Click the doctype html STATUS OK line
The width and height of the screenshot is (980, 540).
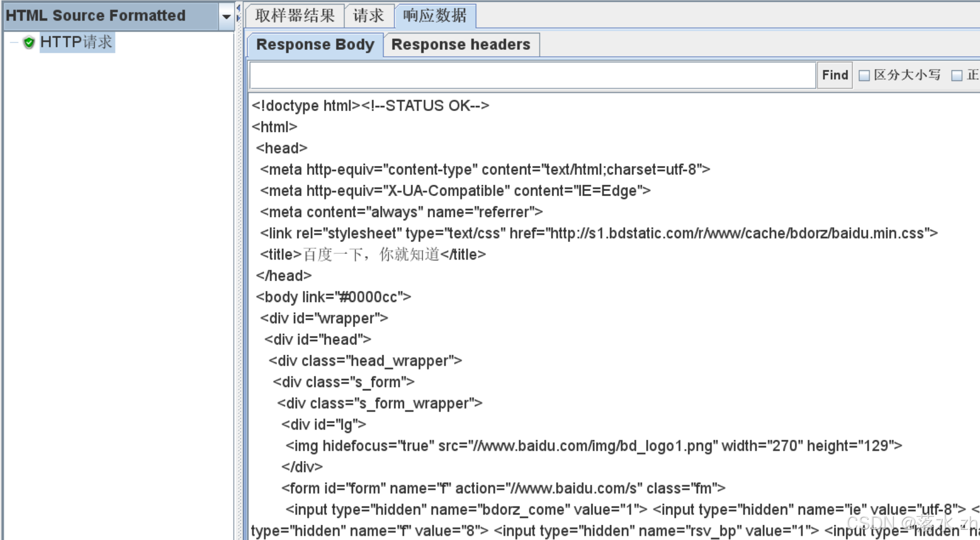click(370, 106)
